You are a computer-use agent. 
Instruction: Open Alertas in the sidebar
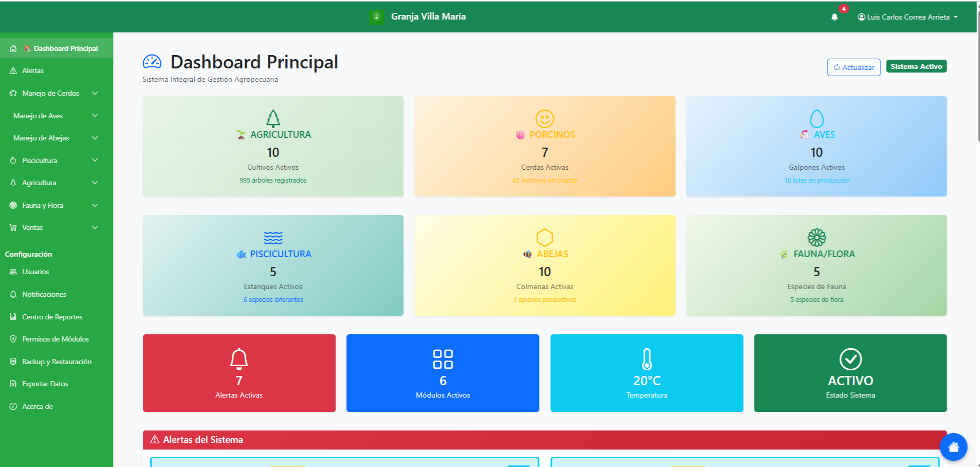[33, 70]
